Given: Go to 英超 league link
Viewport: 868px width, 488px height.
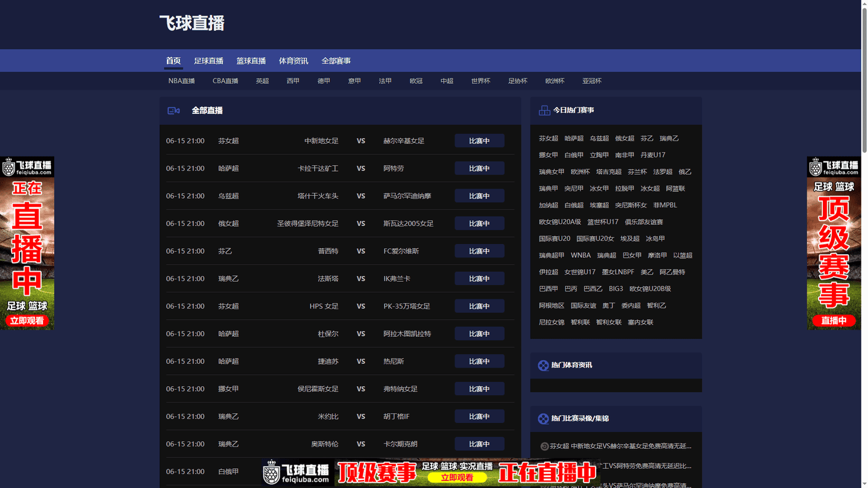Looking at the screenshot, I should click(x=262, y=81).
